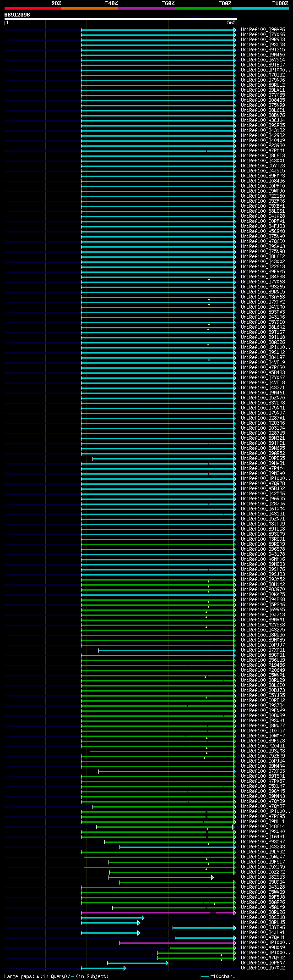Select the UniRef100_Q08435 label

(x=263, y=100)
